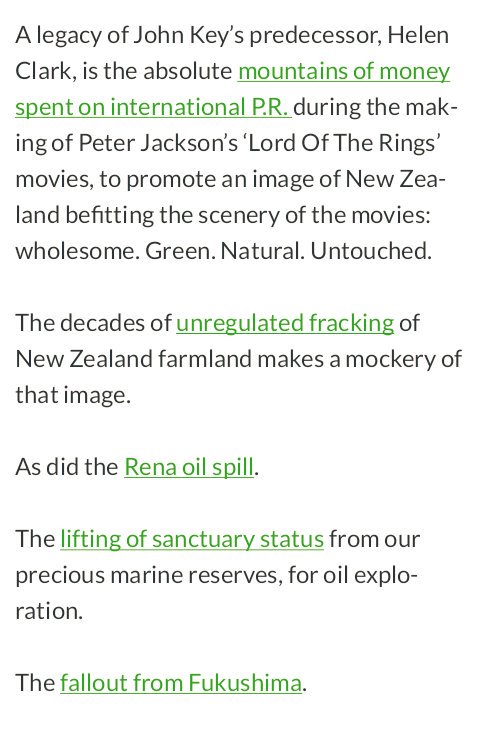Viewport: 480px width, 735px height.
Task: Click the words 'New Zealand farmland'
Action: click(x=134, y=359)
